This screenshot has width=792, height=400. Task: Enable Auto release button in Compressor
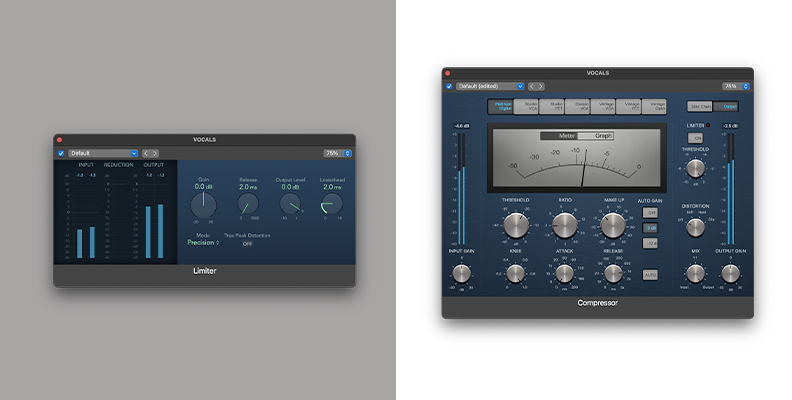[x=650, y=275]
